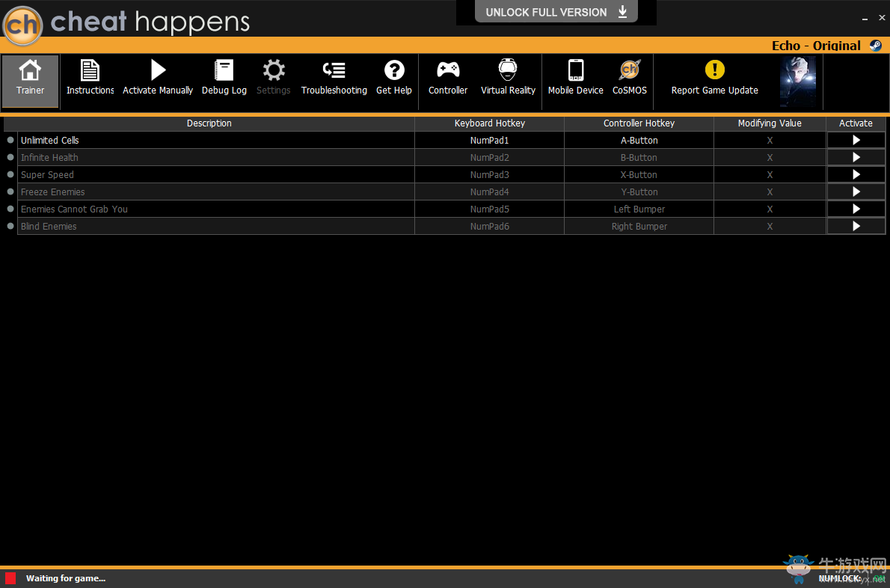This screenshot has height=588, width=890.
Task: Click status dot beside Unlimited Cells
Action: coord(10,140)
